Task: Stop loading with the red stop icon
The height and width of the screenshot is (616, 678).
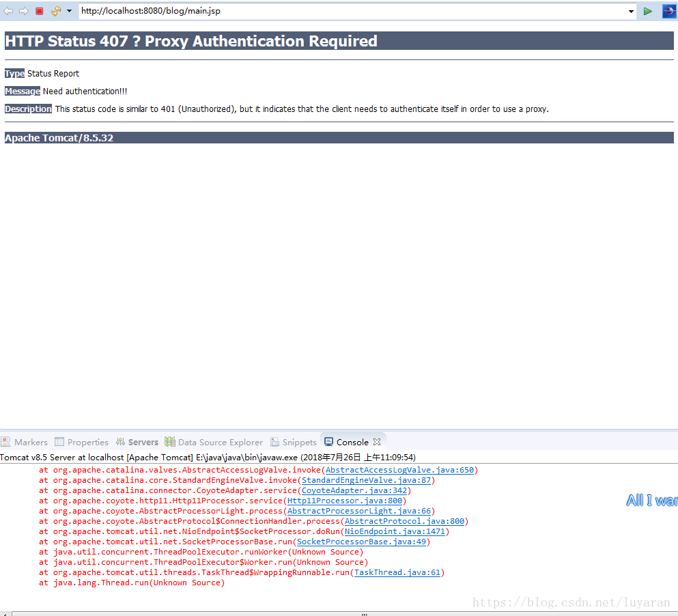Action: [x=40, y=11]
